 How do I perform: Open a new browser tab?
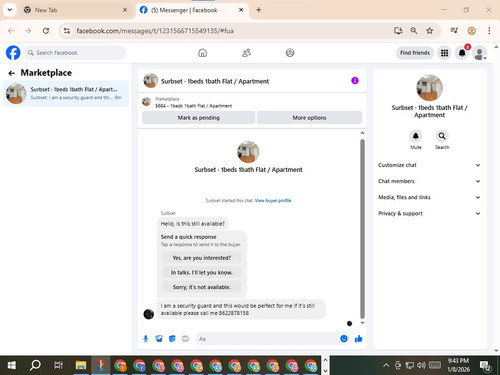(x=259, y=10)
